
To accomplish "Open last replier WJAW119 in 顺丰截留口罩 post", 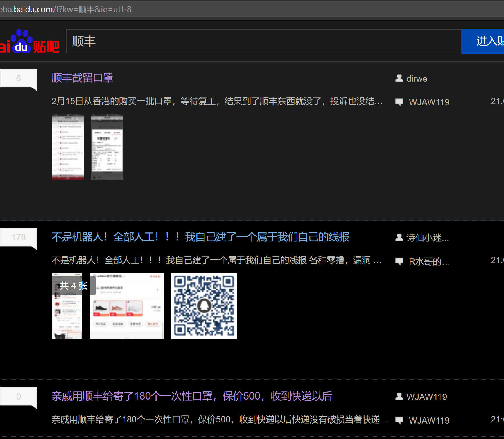I will click(x=429, y=102).
